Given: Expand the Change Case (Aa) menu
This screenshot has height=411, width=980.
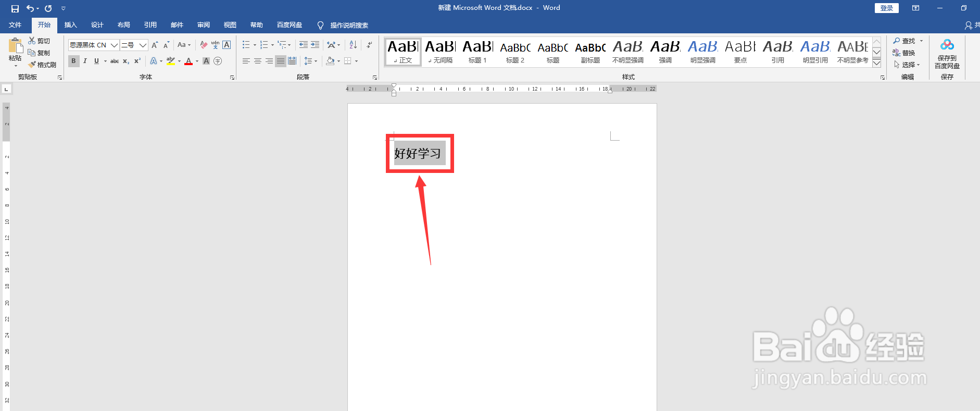Looking at the screenshot, I should point(184,45).
